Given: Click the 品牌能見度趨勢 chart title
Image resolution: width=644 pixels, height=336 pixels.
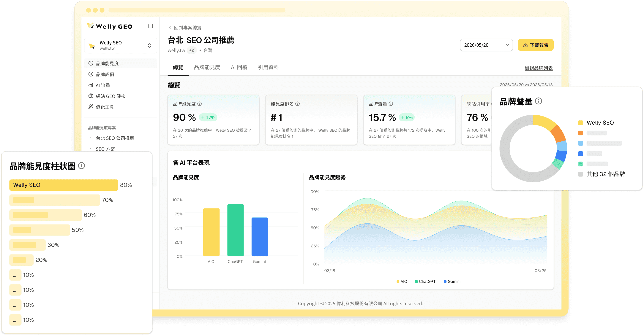Looking at the screenshot, I should [327, 177].
